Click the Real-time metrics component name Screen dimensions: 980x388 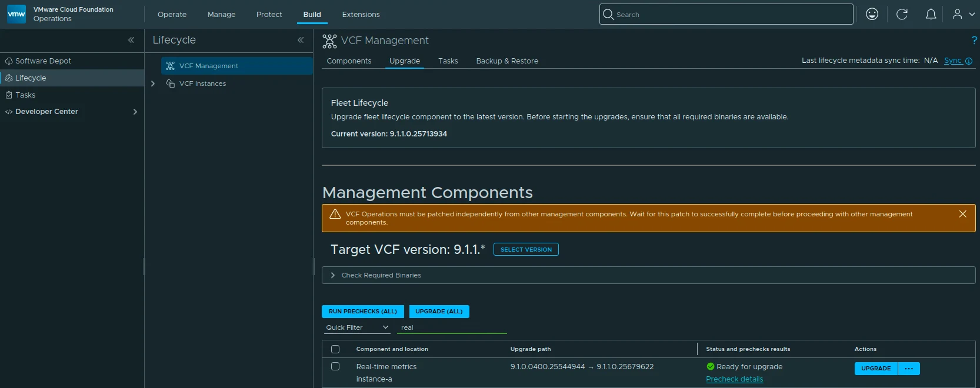coord(386,367)
